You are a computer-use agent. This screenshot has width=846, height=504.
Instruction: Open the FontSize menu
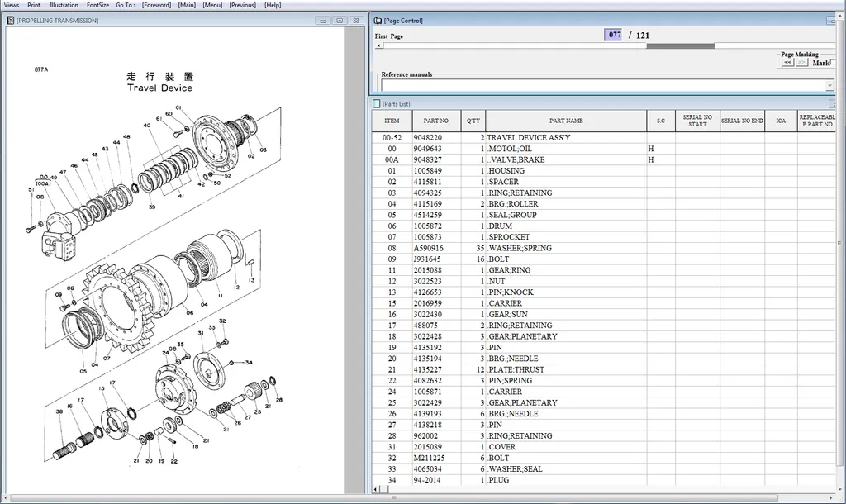pos(98,5)
